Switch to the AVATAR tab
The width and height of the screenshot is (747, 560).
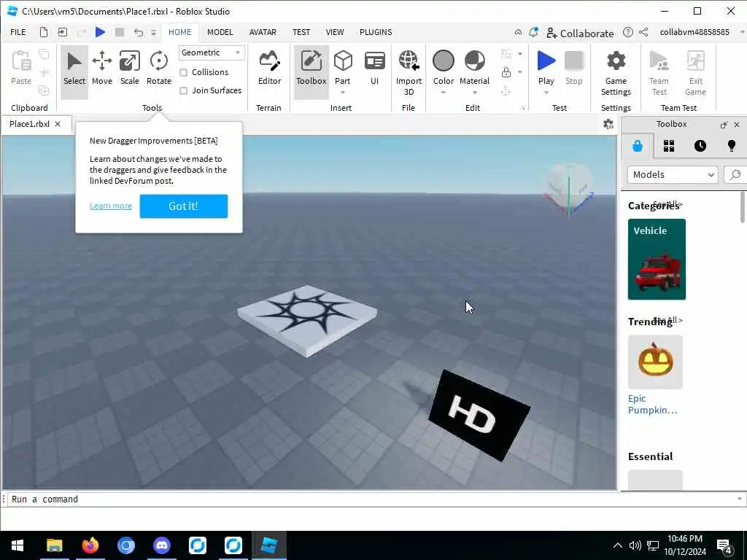point(263,32)
